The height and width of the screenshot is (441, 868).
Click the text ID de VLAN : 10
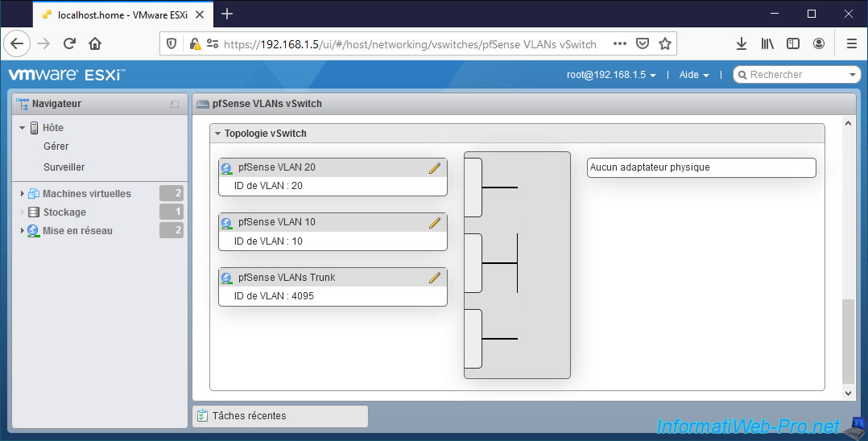tap(268, 241)
